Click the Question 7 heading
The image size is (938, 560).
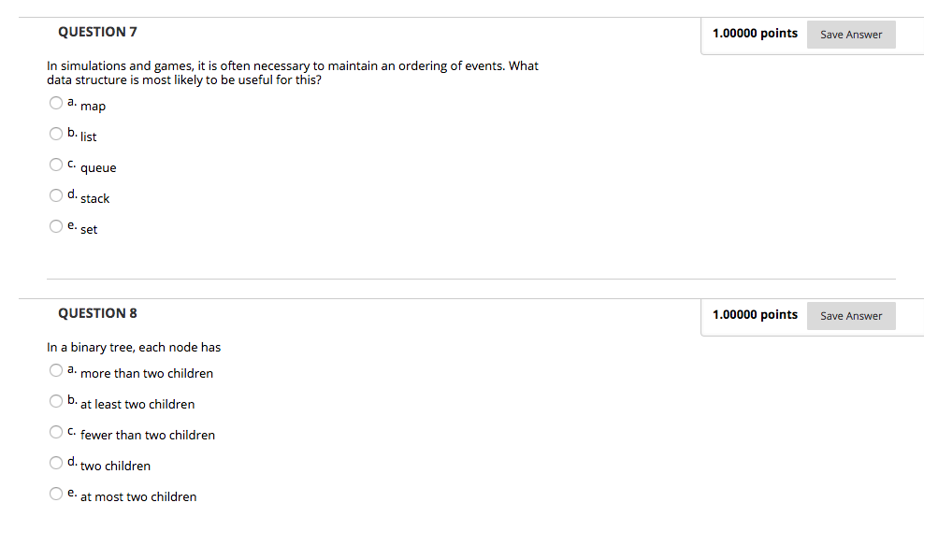click(x=97, y=32)
